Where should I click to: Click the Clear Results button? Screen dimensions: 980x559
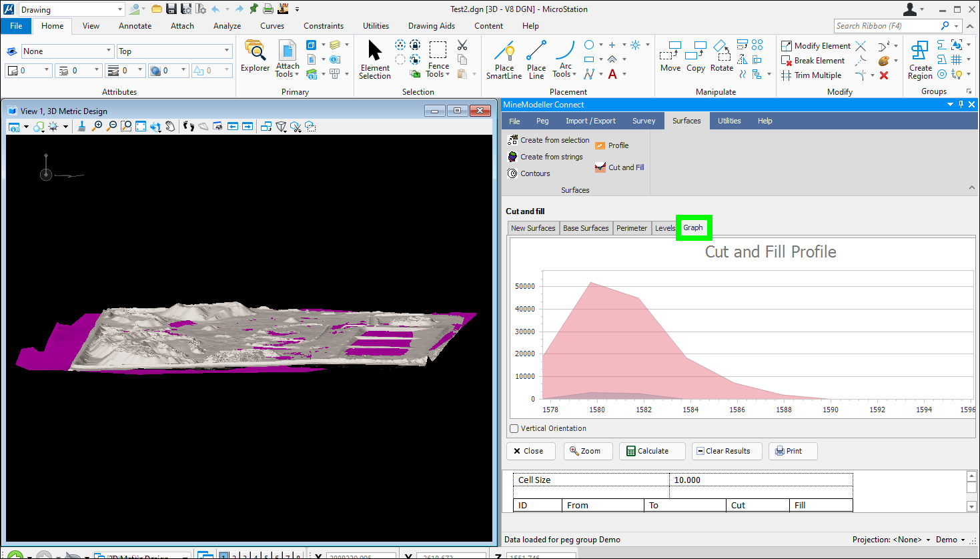coord(723,451)
